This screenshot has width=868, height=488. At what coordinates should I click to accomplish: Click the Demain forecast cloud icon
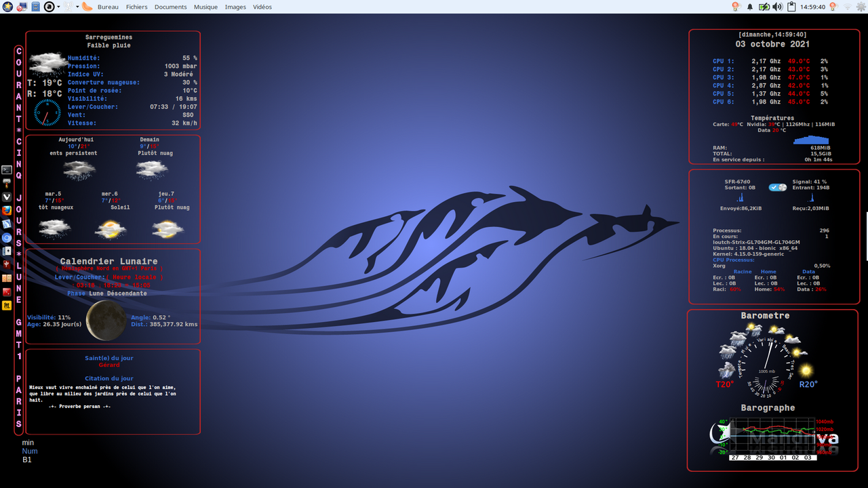pyautogui.click(x=151, y=169)
